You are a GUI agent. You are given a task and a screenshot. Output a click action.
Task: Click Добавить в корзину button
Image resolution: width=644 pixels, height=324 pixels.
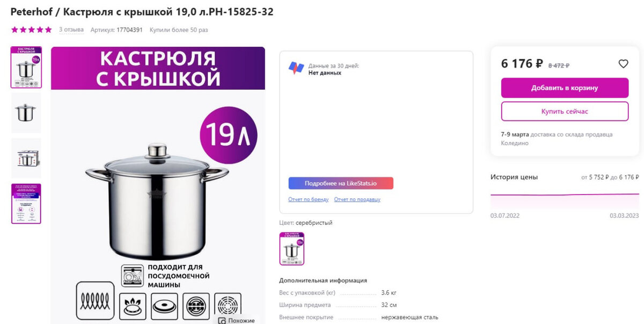click(565, 88)
